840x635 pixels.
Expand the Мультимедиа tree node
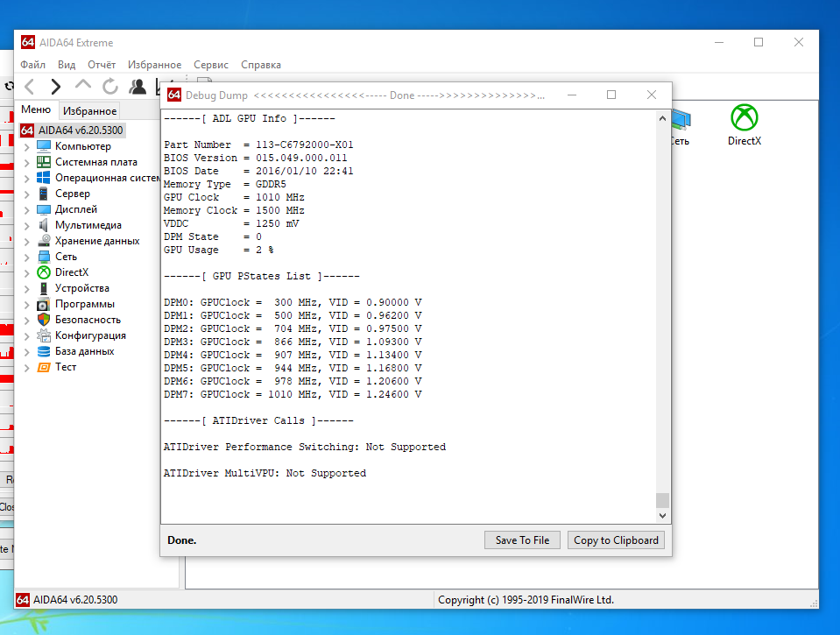(x=27, y=226)
